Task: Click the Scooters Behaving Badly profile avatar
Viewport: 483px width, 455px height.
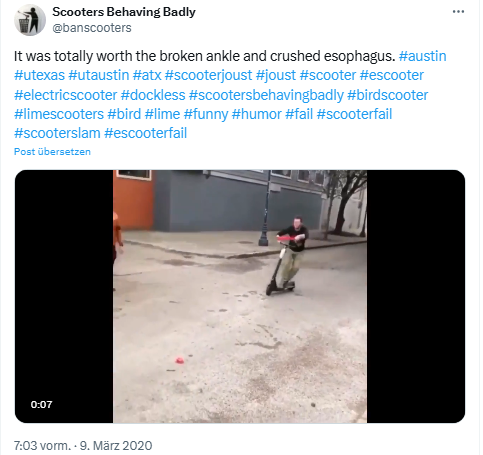Action: (30, 20)
